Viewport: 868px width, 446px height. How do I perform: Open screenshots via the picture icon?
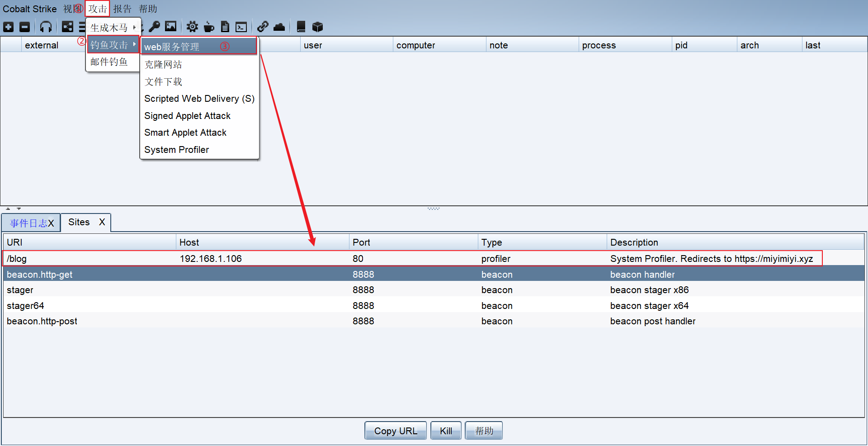170,27
